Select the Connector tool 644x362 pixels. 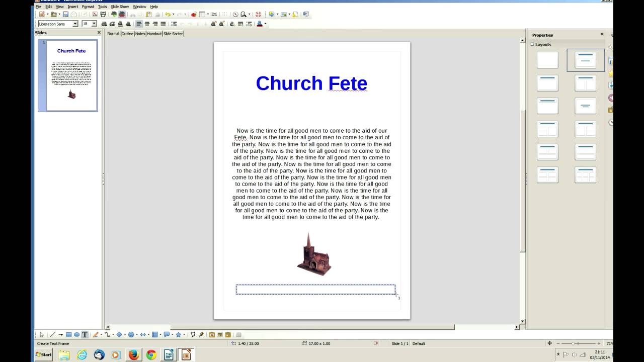[x=107, y=334]
